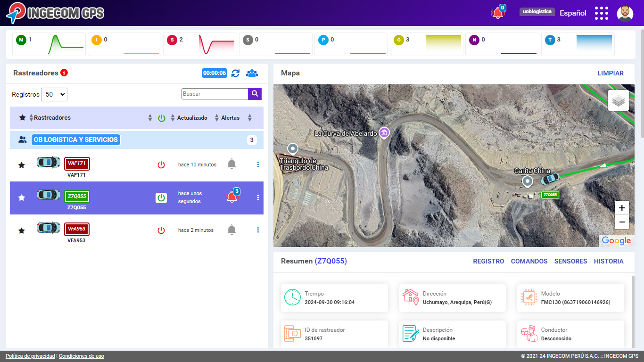Open the Registros count dropdown
The height and width of the screenshot is (362, 644).
(54, 94)
